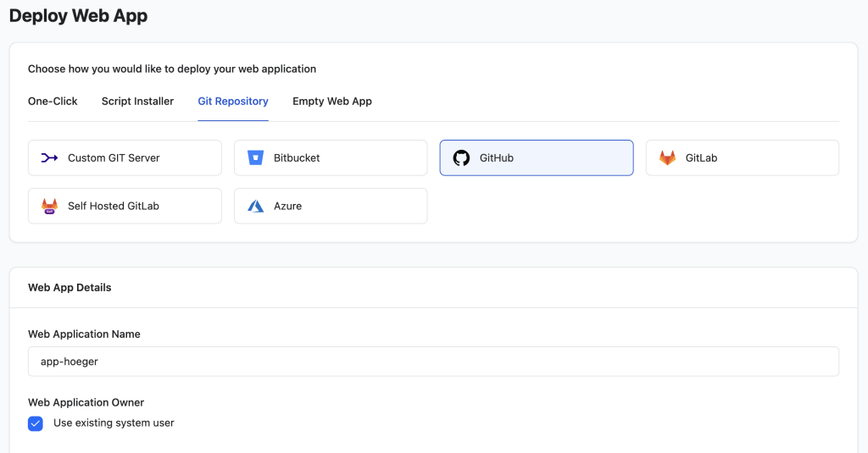This screenshot has height=453, width=868.
Task: Switch to the One-Click tab
Action: tap(53, 102)
